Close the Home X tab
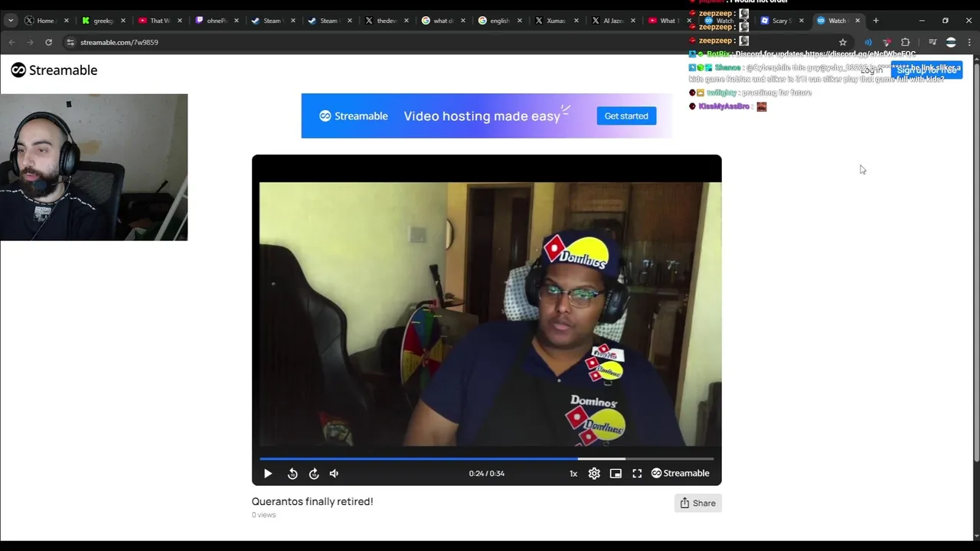The image size is (980, 551). point(67,21)
